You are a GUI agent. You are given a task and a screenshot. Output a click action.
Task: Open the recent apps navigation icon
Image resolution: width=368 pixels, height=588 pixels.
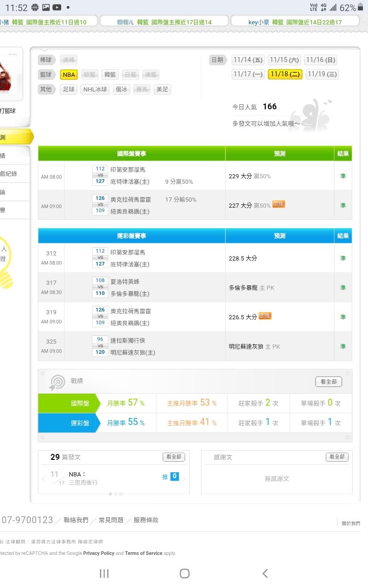pyautogui.click(x=104, y=573)
